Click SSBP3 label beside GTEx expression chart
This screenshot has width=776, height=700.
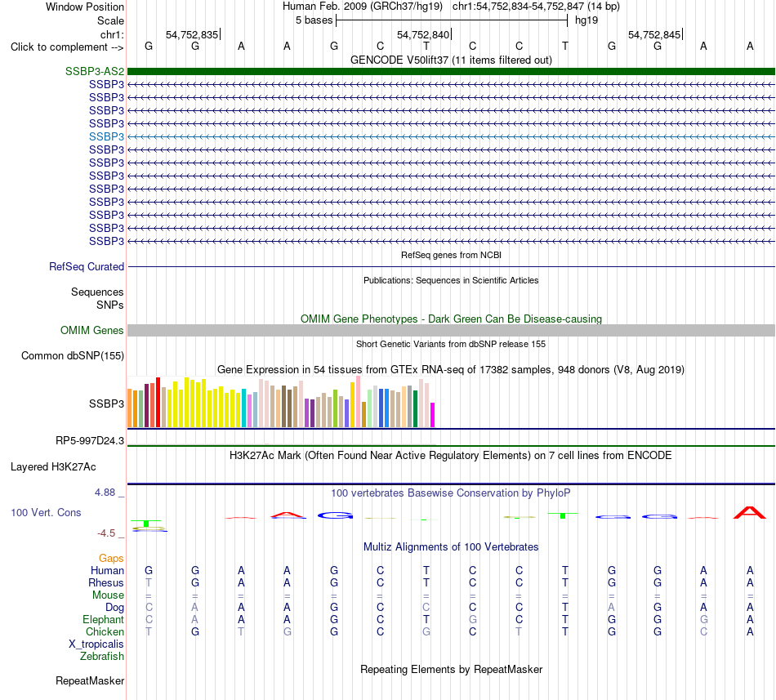[x=106, y=404]
